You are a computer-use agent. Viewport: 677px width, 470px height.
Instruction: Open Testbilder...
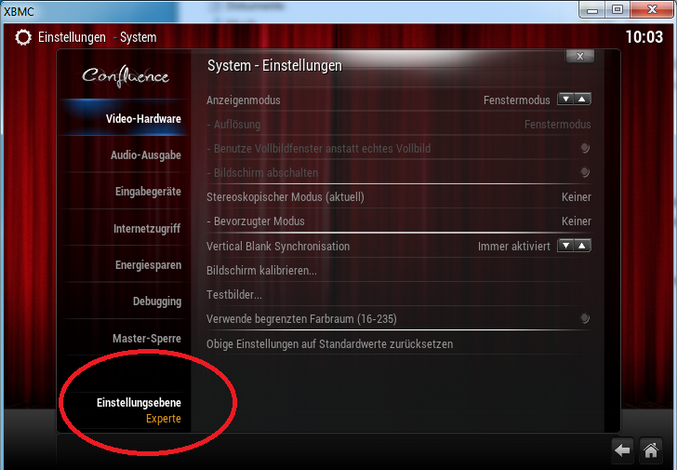pos(399,294)
